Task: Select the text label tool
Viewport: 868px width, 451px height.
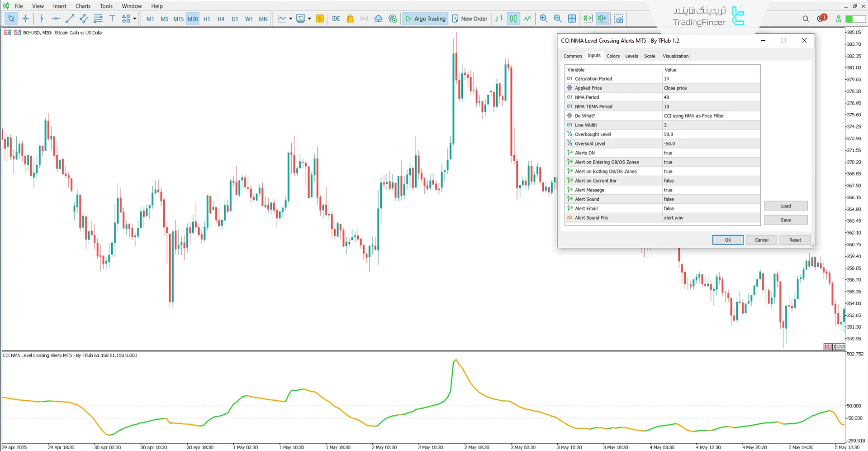Action: [112, 19]
